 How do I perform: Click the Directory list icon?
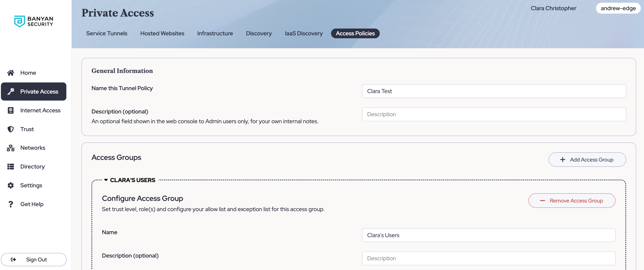10,166
